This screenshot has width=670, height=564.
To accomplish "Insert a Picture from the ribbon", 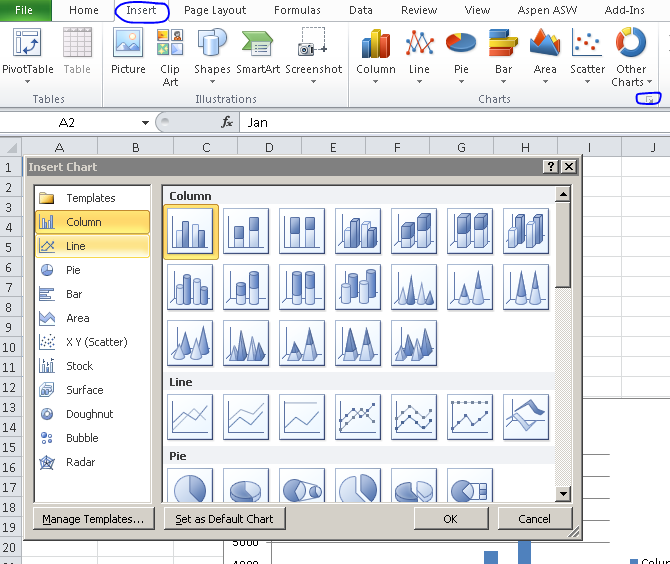I will pos(128,43).
